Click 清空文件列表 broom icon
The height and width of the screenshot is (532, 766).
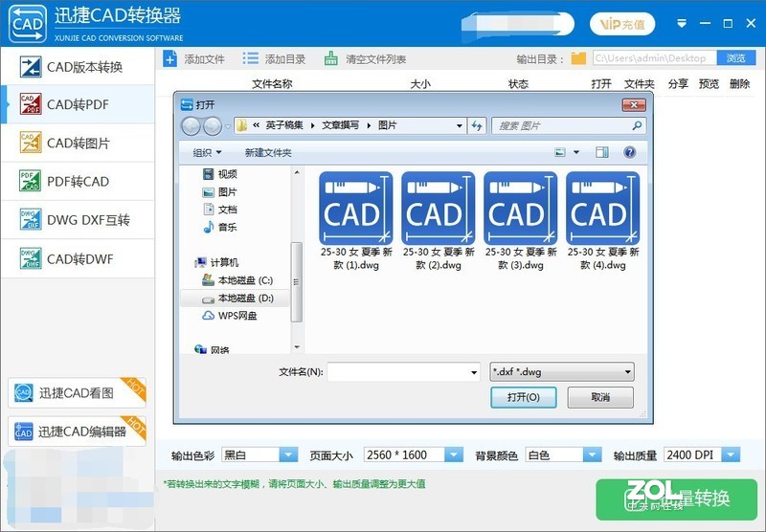[330, 59]
